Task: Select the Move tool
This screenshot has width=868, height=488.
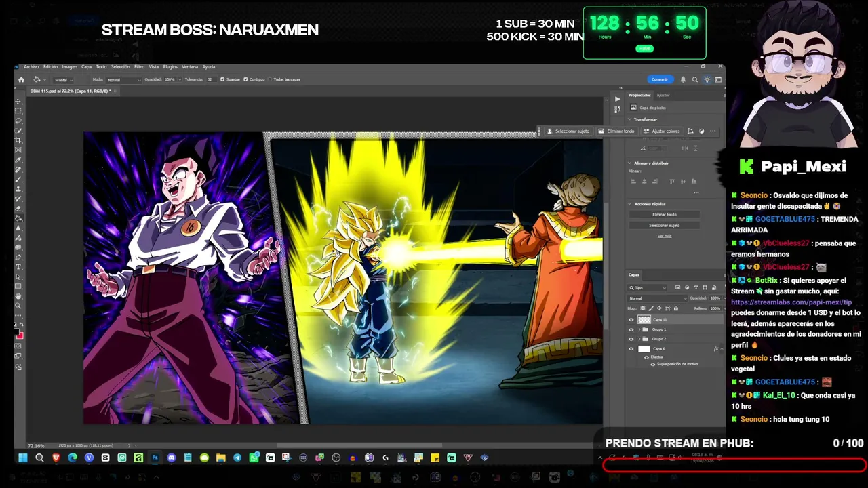Action: tap(18, 101)
